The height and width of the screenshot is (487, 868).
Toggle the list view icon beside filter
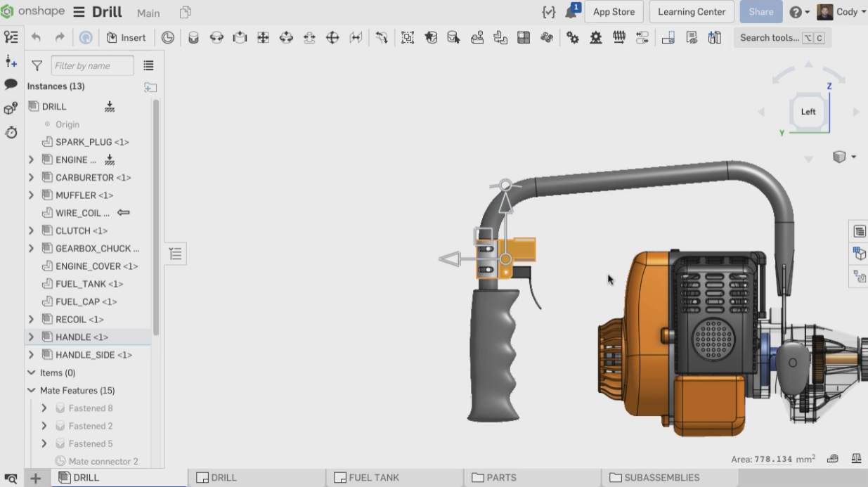click(148, 65)
